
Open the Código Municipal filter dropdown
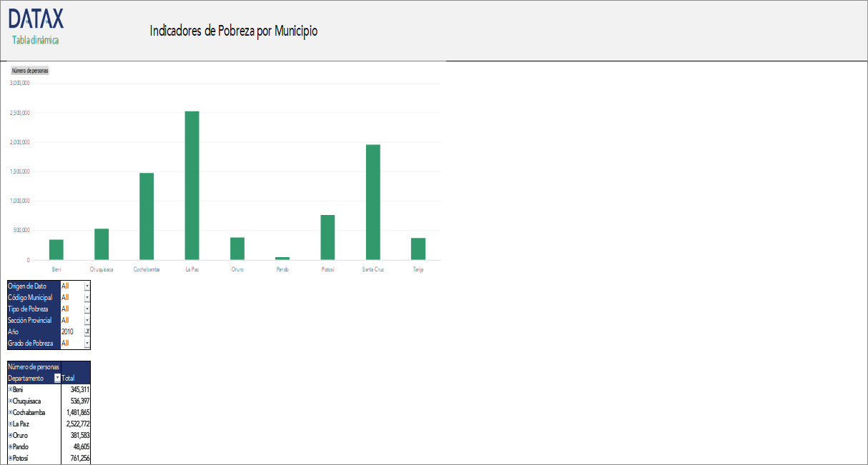coord(87,297)
